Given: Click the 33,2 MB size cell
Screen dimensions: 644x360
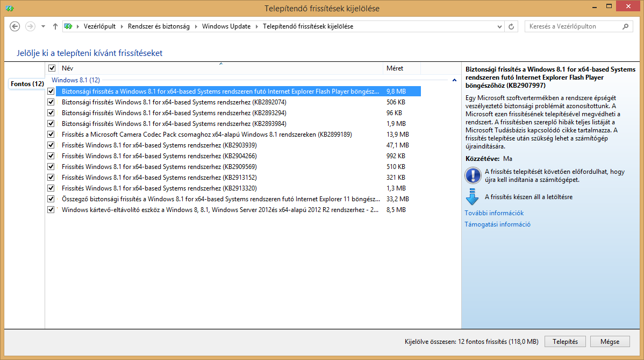Looking at the screenshot, I should click(398, 199).
